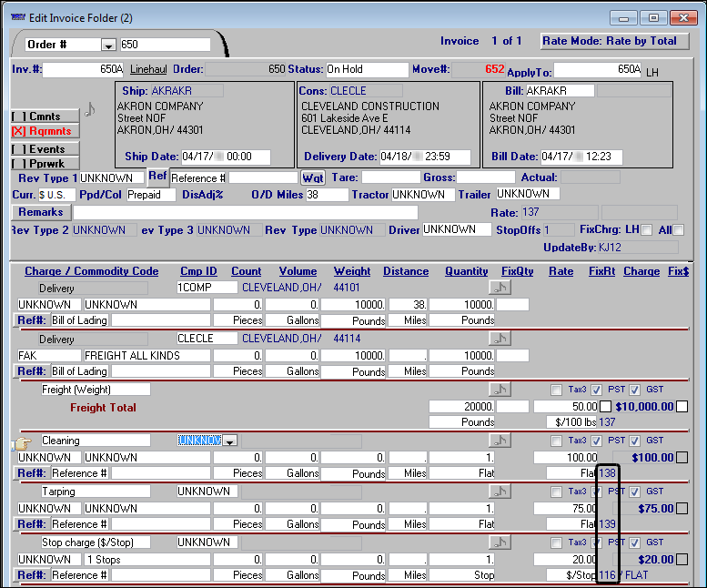Image resolution: width=707 pixels, height=588 pixels.
Task: Click the note icon on Tarping row
Action: coord(498,492)
